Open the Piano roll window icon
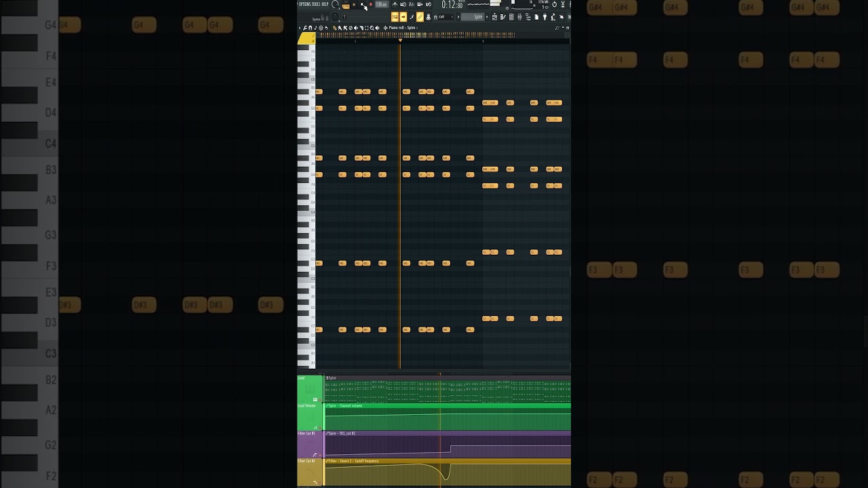The image size is (868, 488). (502, 17)
